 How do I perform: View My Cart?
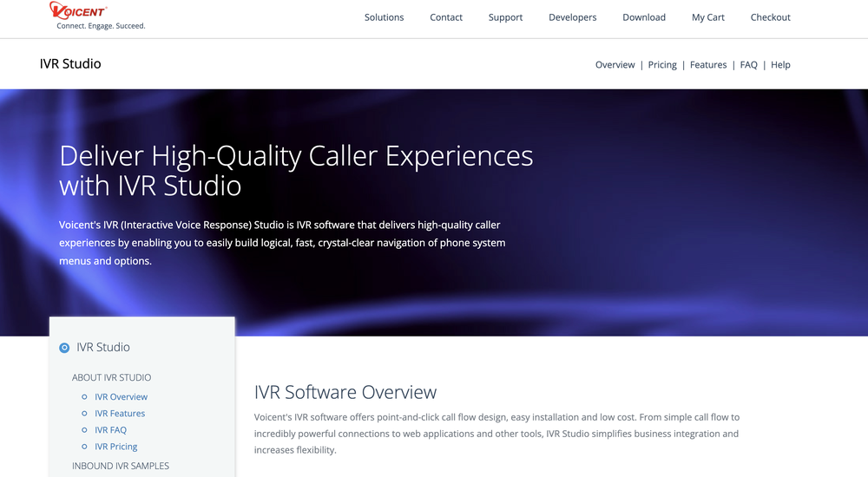pyautogui.click(x=708, y=17)
